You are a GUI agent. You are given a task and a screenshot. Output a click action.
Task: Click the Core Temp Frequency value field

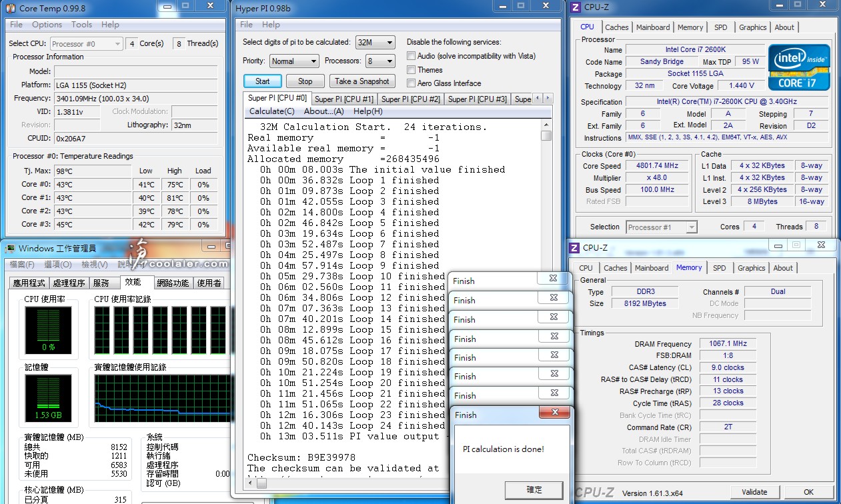(135, 98)
